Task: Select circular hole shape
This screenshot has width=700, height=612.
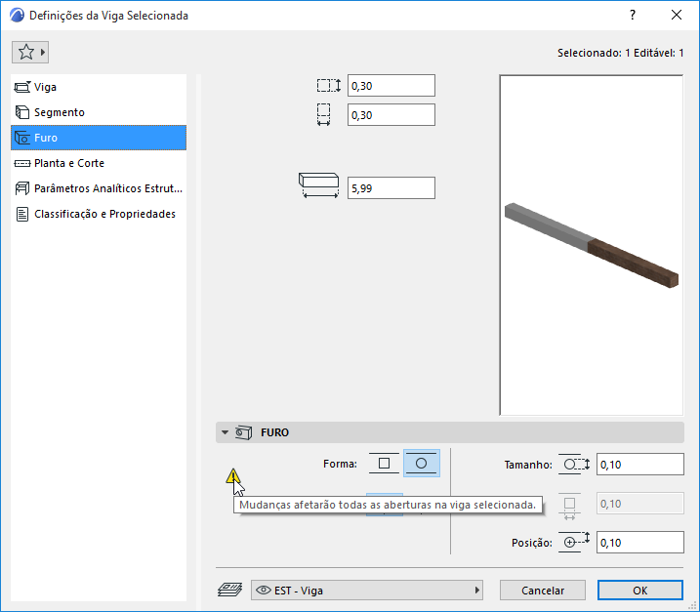Action: [x=422, y=464]
